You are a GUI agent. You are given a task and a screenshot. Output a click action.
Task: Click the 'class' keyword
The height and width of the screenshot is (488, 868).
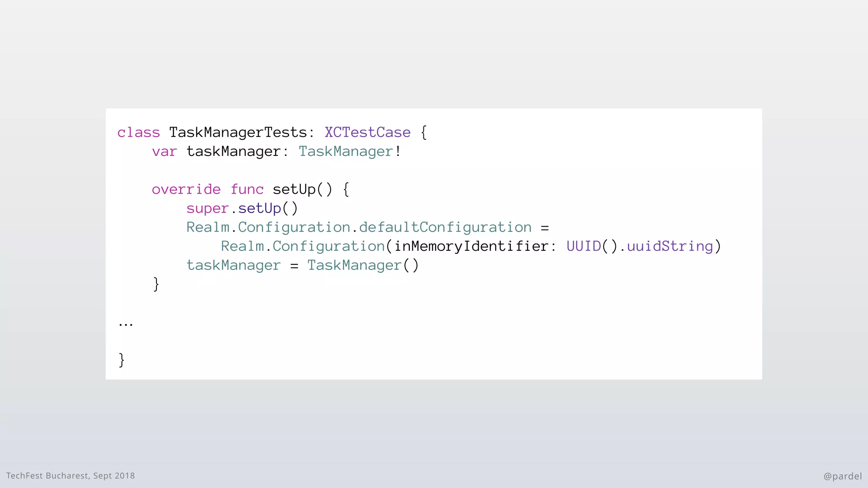[139, 132]
